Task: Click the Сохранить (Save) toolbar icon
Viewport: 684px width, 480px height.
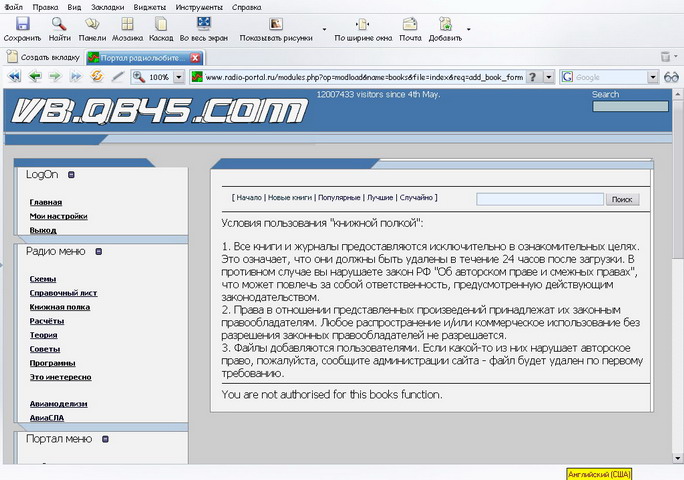Action: click(x=22, y=24)
